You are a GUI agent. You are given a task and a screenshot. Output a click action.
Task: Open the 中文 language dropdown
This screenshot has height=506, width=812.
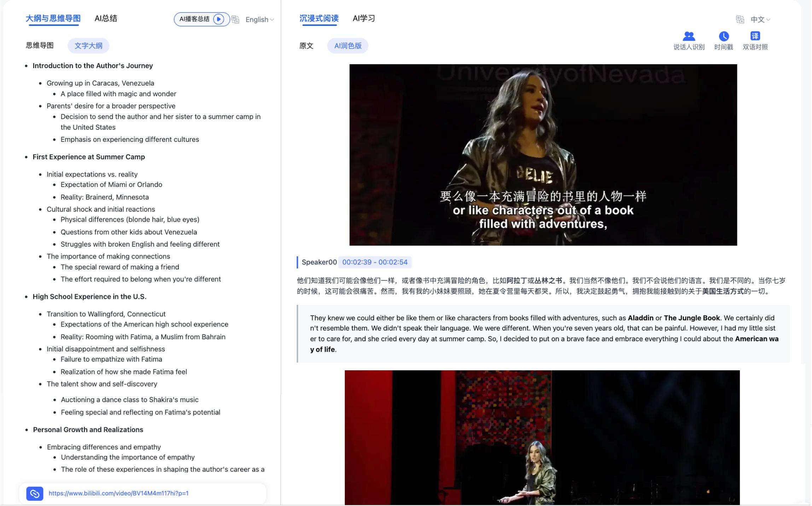(x=760, y=19)
